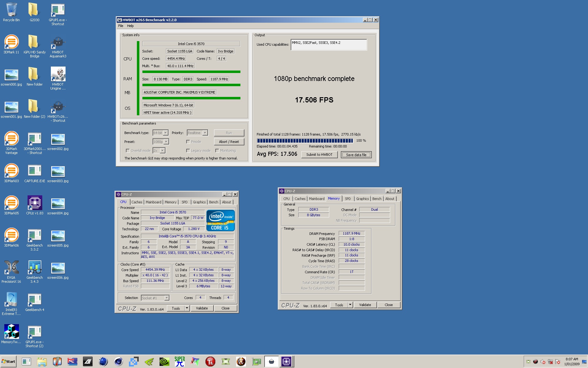Viewport: 588px width, 368px height.
Task: Launch 3DMark03 desktop shortcut
Action: click(11, 173)
